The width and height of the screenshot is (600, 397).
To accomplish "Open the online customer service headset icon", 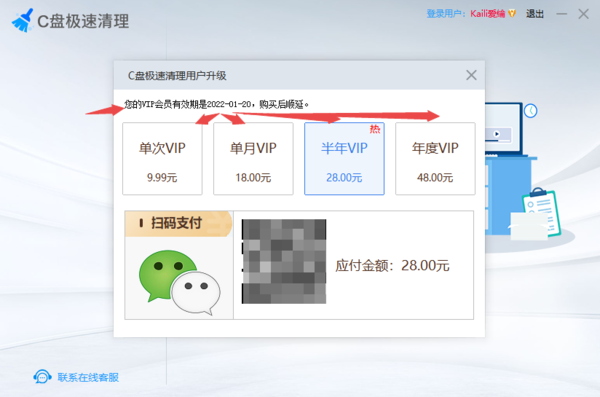I will pos(42,377).
